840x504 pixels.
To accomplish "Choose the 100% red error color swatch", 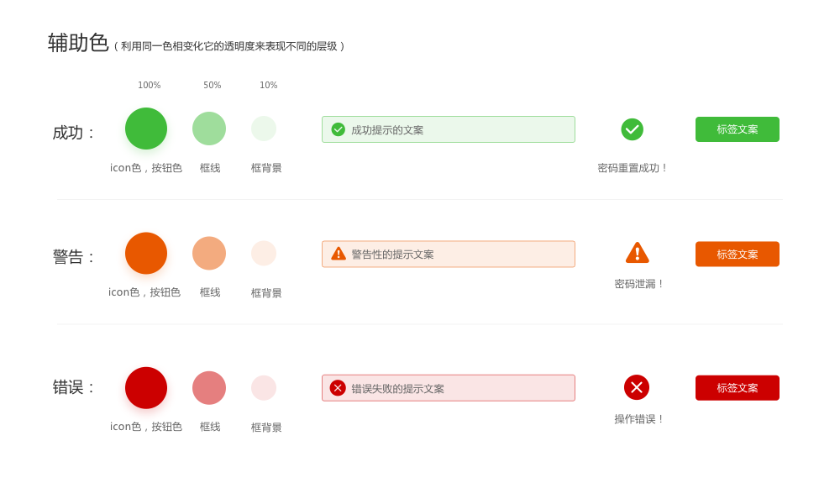I will click(x=146, y=388).
